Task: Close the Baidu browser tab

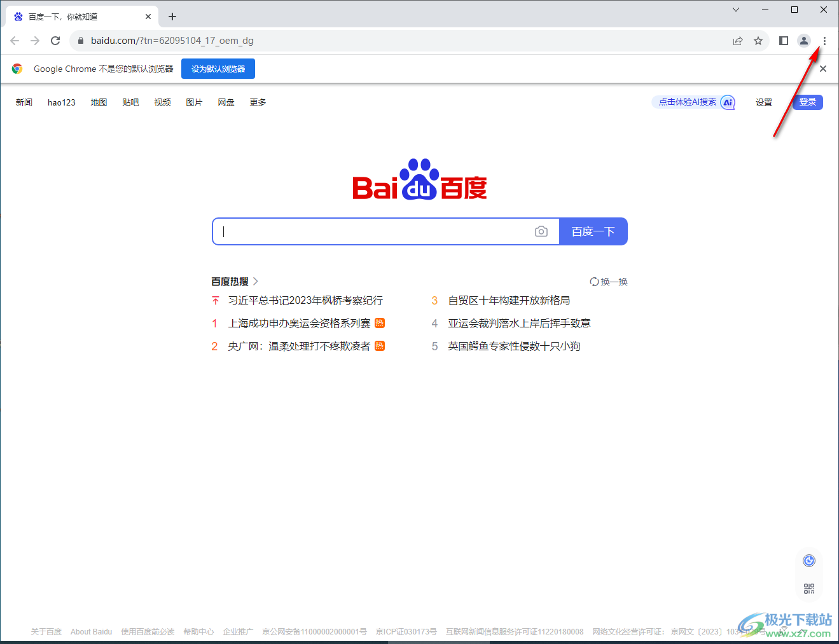Action: click(x=148, y=17)
